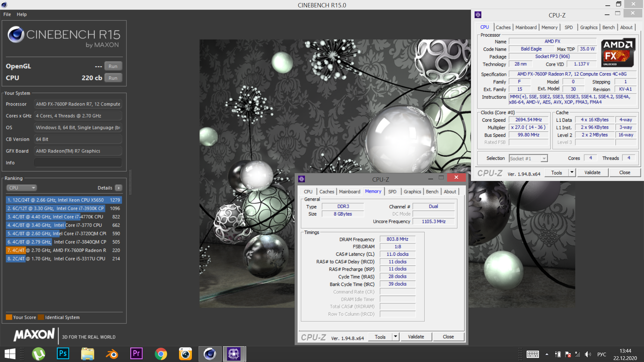Click the GFX Board field
This screenshot has height=362, width=644.
click(x=78, y=151)
